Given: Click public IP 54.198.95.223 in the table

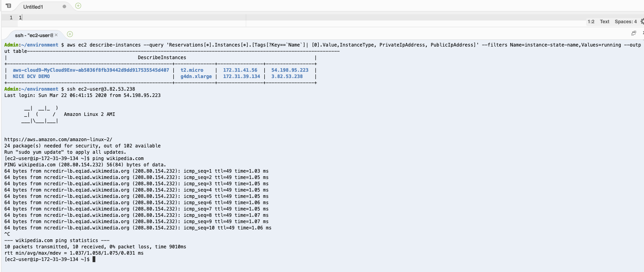Looking at the screenshot, I should click(x=290, y=70).
